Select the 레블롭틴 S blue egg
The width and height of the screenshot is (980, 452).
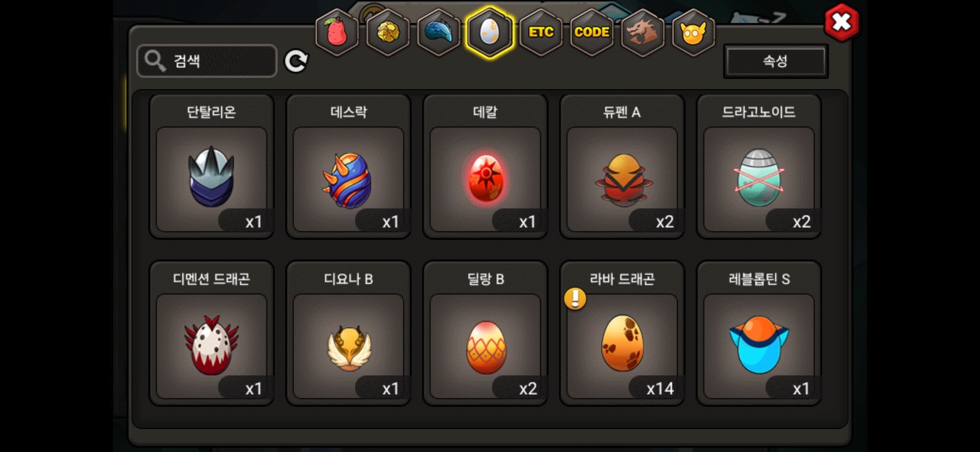click(759, 334)
